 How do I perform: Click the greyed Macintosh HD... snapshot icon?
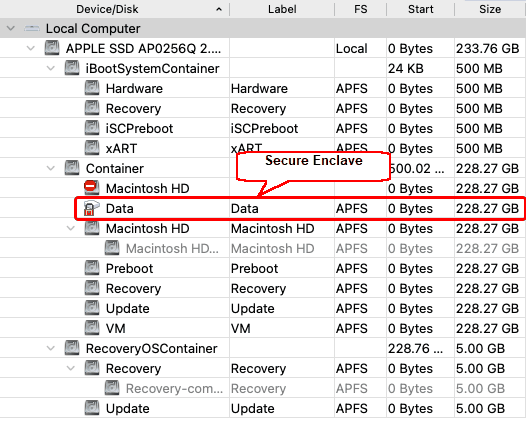pos(112,248)
